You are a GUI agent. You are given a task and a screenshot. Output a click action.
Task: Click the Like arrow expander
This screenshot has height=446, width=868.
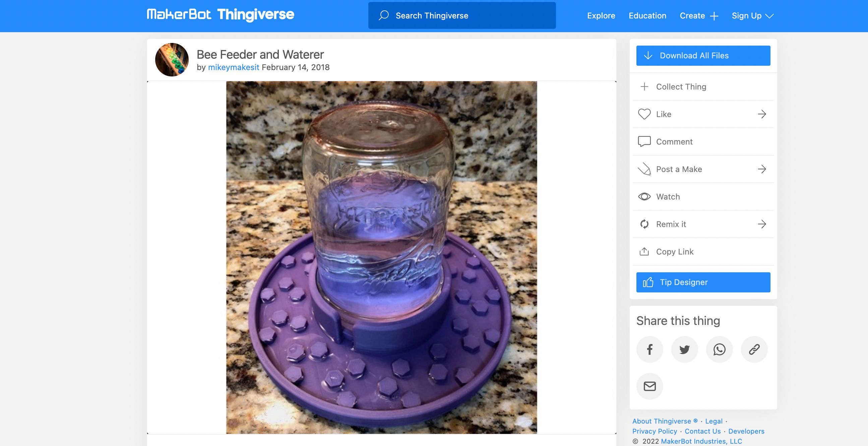763,113
